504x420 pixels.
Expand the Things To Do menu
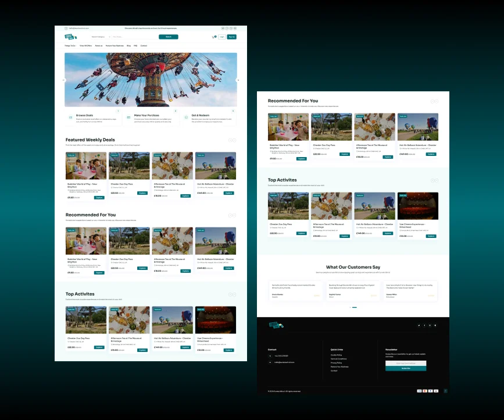point(70,45)
